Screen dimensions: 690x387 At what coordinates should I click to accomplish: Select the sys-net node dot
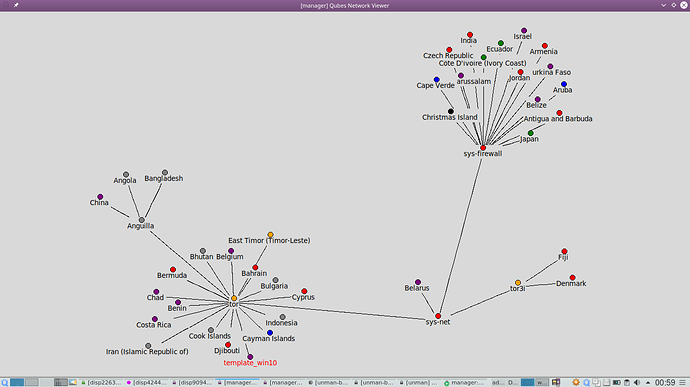[x=438, y=316]
